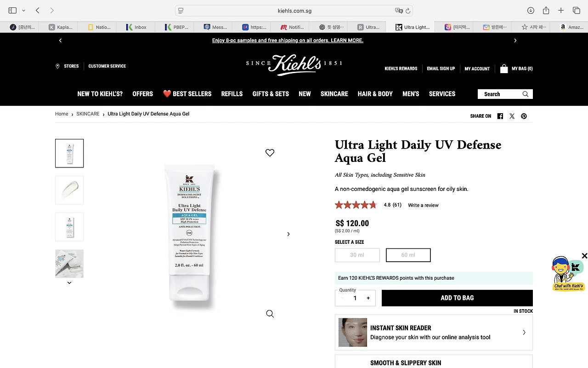This screenshot has height=368, width=588.
Task: Expand more thumbnails with down chevron
Action: tap(69, 283)
